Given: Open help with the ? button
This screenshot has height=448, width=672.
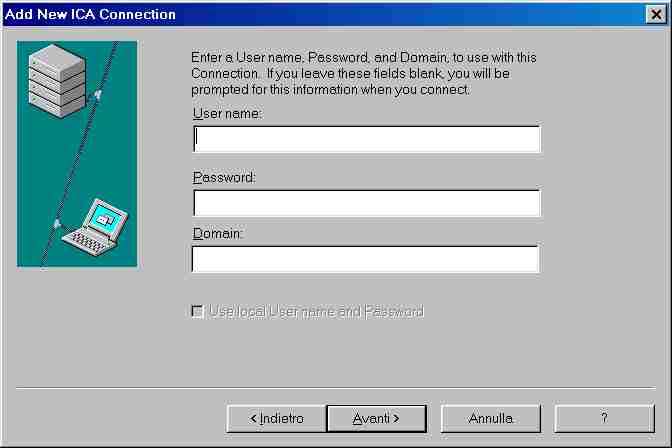Looking at the screenshot, I should tap(604, 418).
